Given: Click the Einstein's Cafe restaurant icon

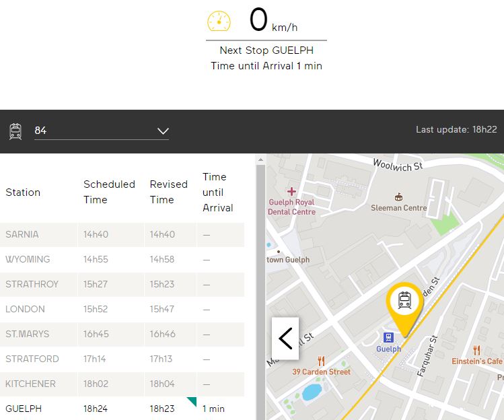Looking at the screenshot, I should point(477,350).
